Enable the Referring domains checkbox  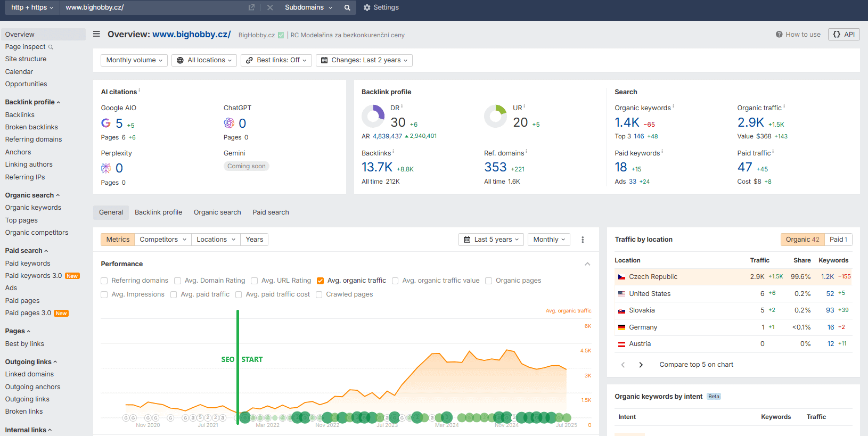coord(104,281)
